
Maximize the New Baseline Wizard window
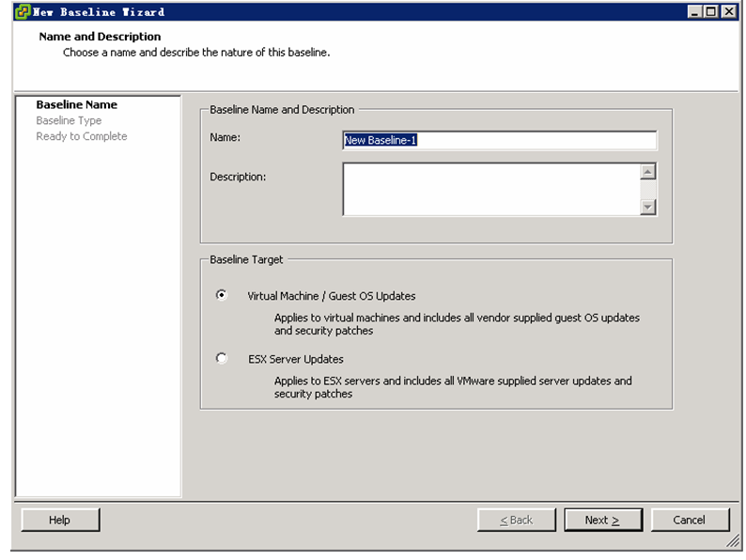tap(711, 11)
